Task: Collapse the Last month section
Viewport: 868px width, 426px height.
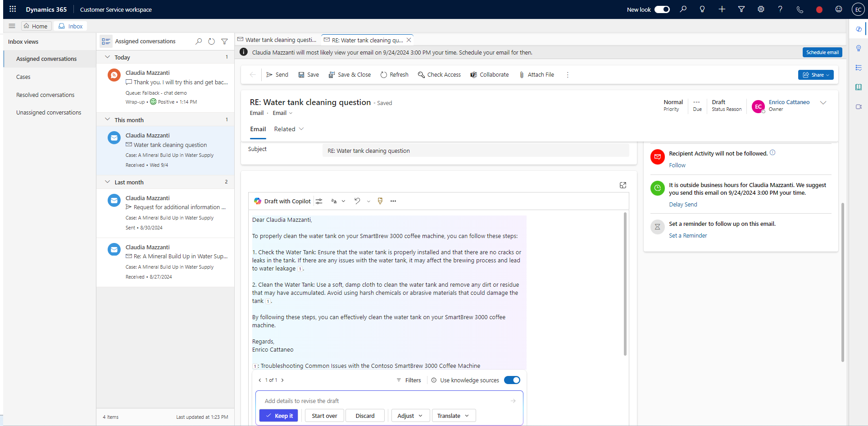Action: click(x=107, y=182)
